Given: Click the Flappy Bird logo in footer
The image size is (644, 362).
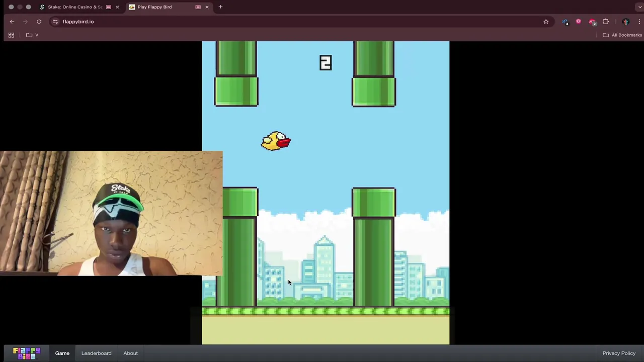Looking at the screenshot, I should pos(27,353).
